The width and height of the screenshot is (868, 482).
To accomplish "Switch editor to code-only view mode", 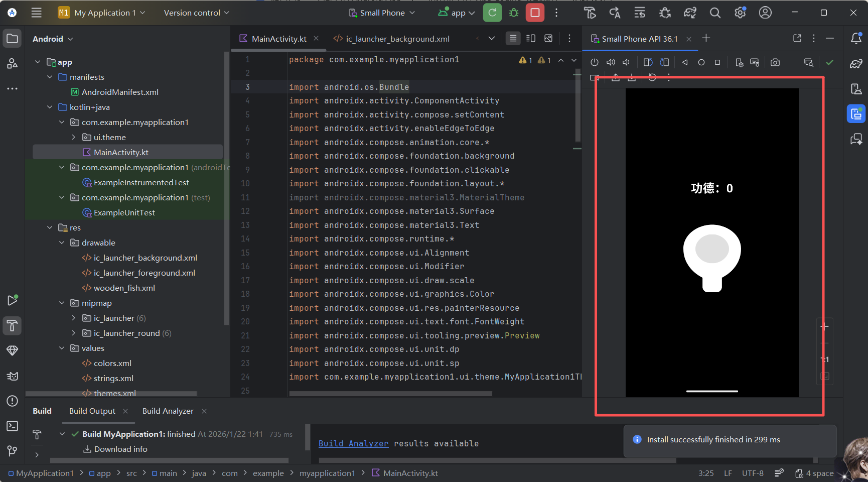I will click(x=513, y=39).
